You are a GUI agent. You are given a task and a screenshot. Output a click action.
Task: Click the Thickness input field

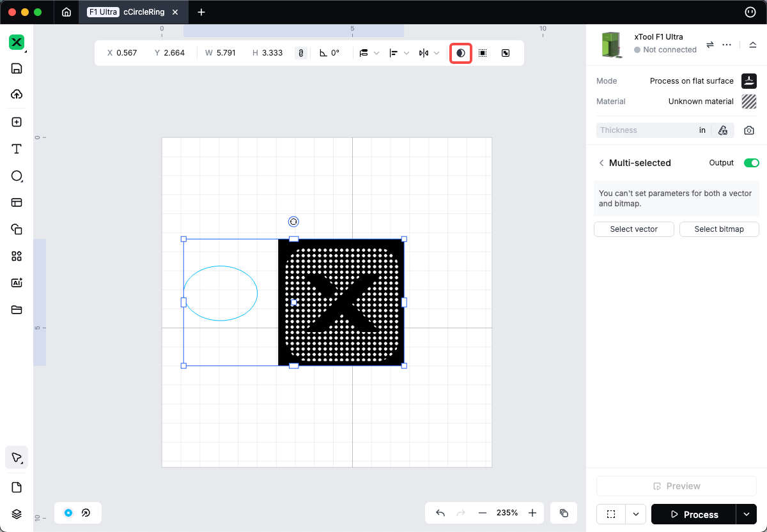[646, 130]
